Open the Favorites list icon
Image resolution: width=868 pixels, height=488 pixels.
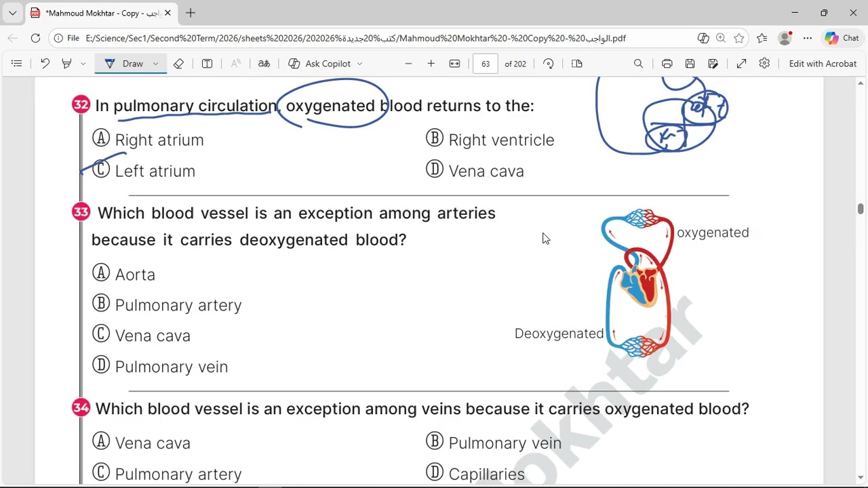pos(762,38)
